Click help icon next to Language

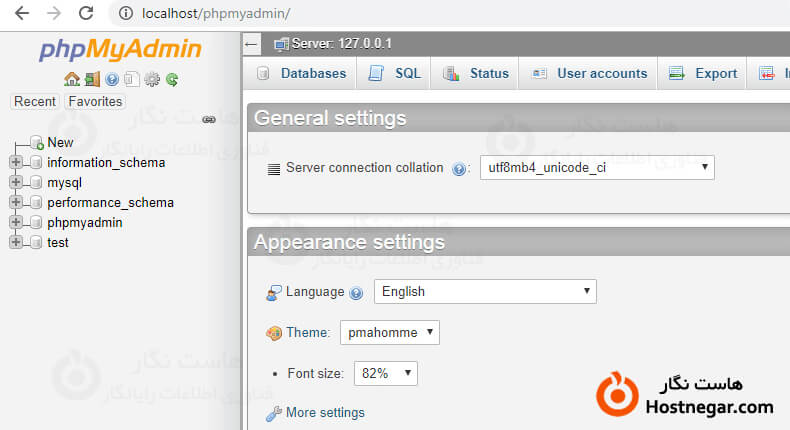point(356,293)
